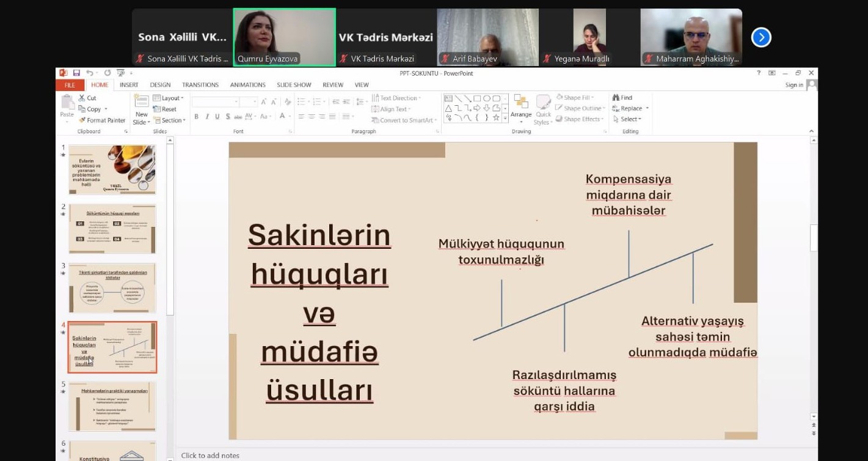The height and width of the screenshot is (461, 868).
Task: Show next meeting participants arrow
Action: 761,37
